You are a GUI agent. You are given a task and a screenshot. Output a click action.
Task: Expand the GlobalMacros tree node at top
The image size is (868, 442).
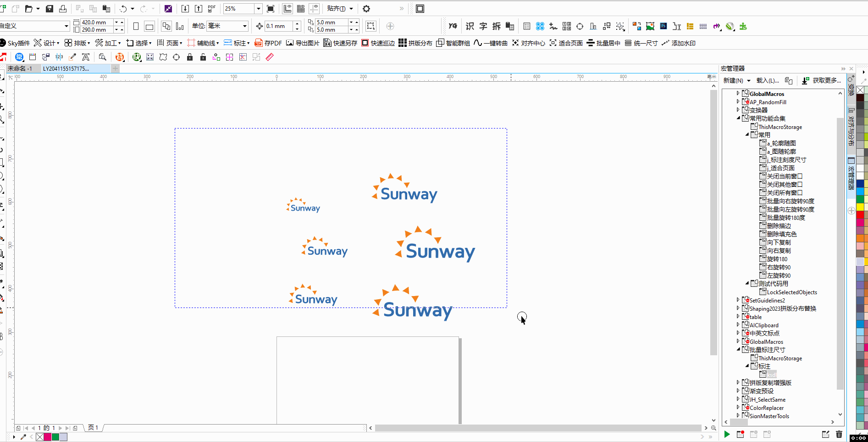coord(738,93)
